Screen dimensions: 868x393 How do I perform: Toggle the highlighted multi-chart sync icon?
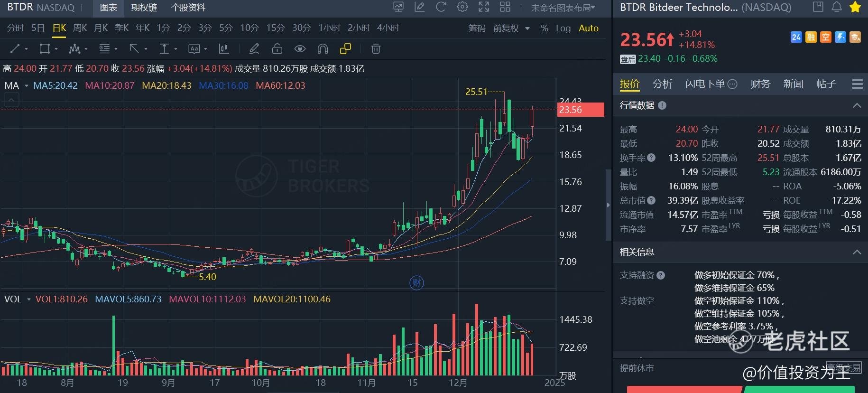[x=346, y=48]
